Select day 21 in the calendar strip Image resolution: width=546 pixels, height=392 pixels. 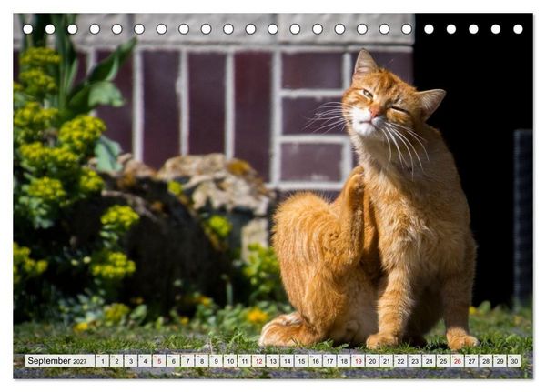click(387, 361)
